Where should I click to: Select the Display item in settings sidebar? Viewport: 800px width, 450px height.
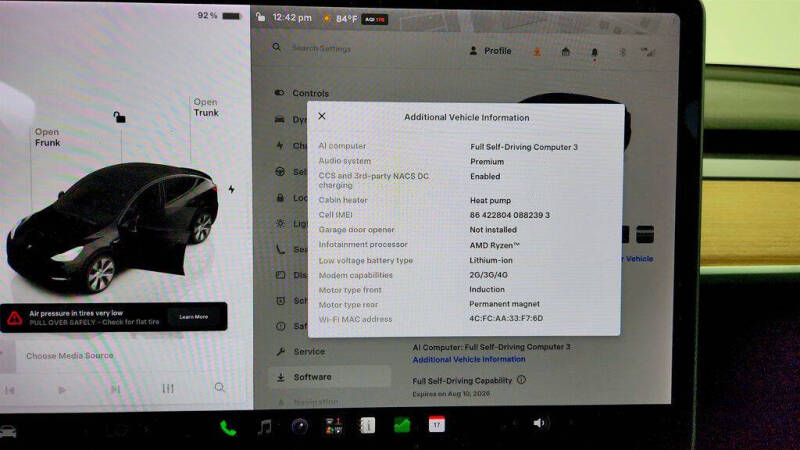tap(289, 275)
